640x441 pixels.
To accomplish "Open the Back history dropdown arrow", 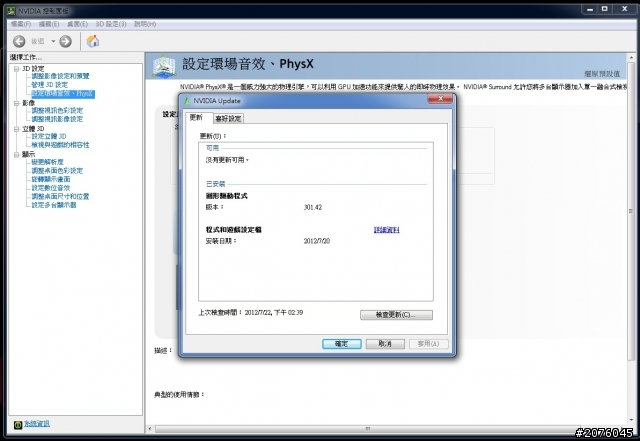I will pyautogui.click(x=53, y=41).
